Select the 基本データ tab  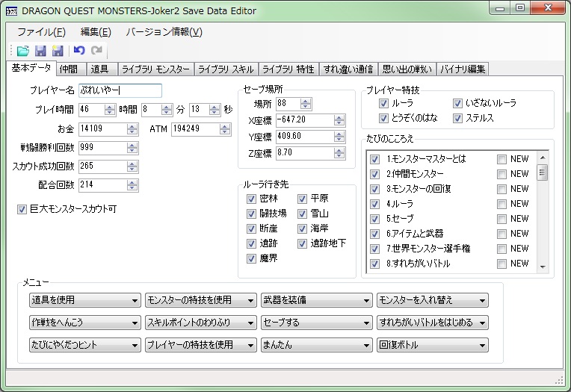[31, 68]
